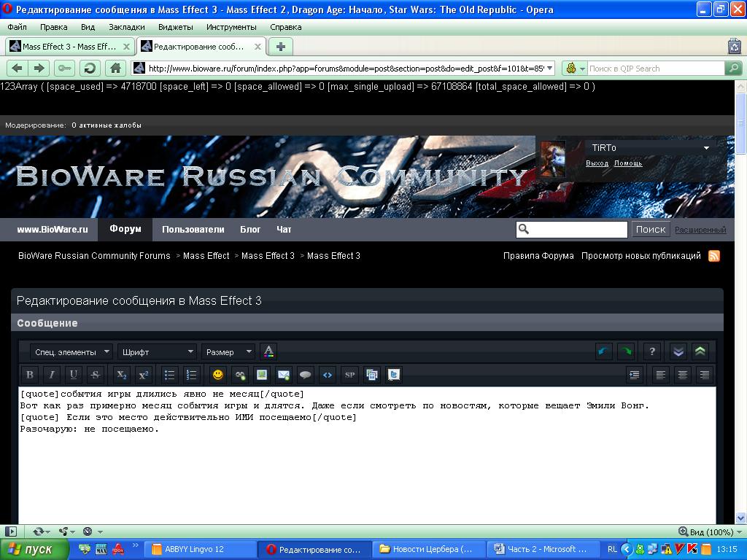Screen dimensions: 747x560
Task: Open Просмотр новых публикаций link
Action: tap(640, 256)
